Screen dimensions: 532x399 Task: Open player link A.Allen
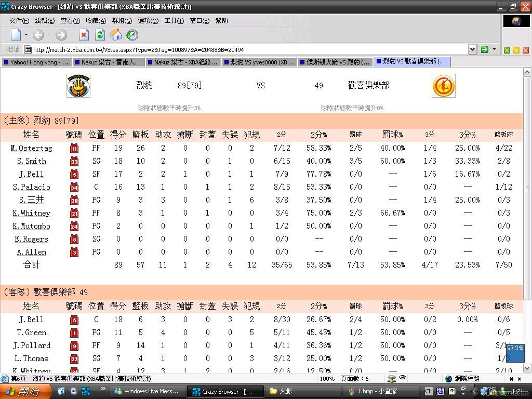tap(32, 252)
